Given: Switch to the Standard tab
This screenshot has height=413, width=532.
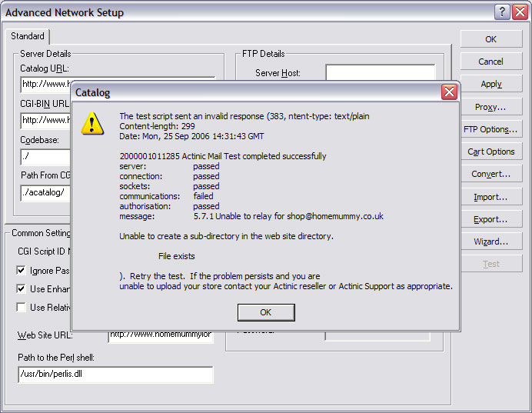Looking at the screenshot, I should 28,36.
